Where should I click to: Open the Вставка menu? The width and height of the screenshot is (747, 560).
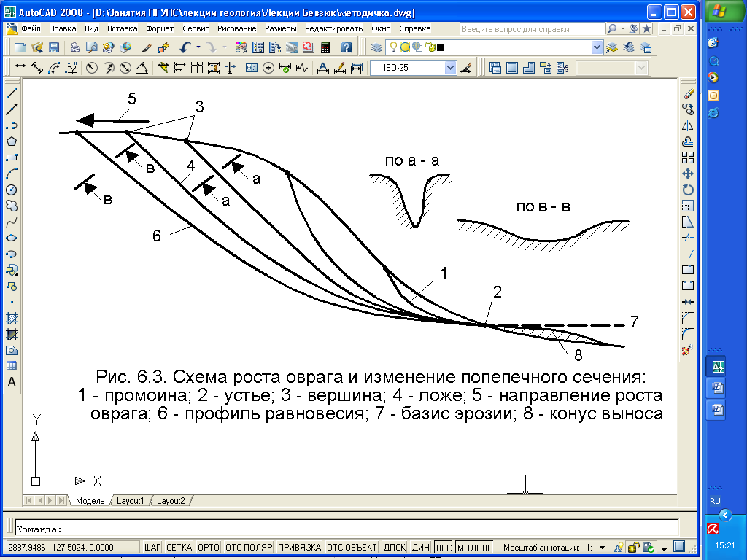tap(122, 28)
